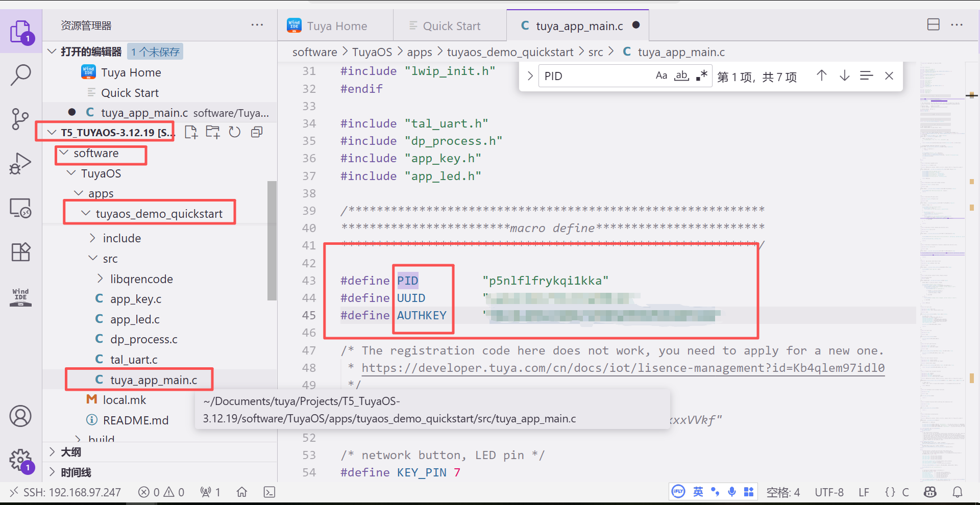Refresh the explorer file tree
This screenshot has height=505, width=980.
(235, 132)
